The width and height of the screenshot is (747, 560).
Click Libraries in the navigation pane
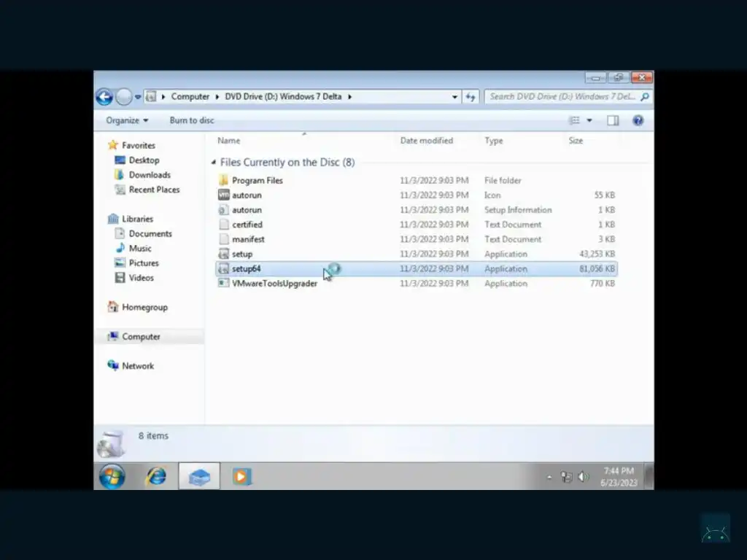click(x=137, y=219)
